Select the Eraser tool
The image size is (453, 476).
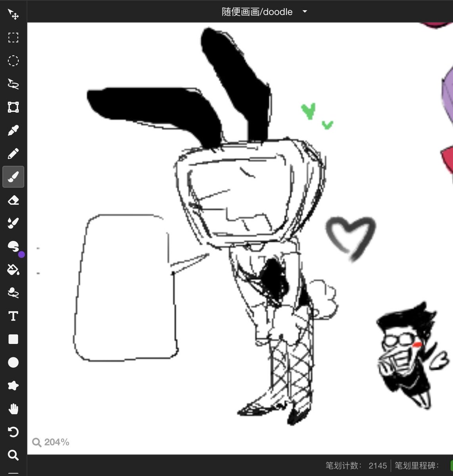coord(13,200)
